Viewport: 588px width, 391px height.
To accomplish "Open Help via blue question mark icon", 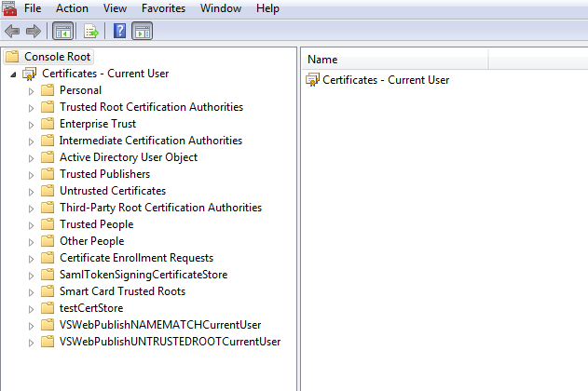I will tap(119, 31).
